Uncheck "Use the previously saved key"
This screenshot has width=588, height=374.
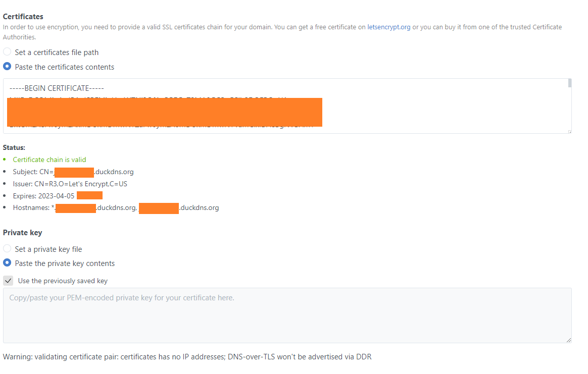click(8, 280)
